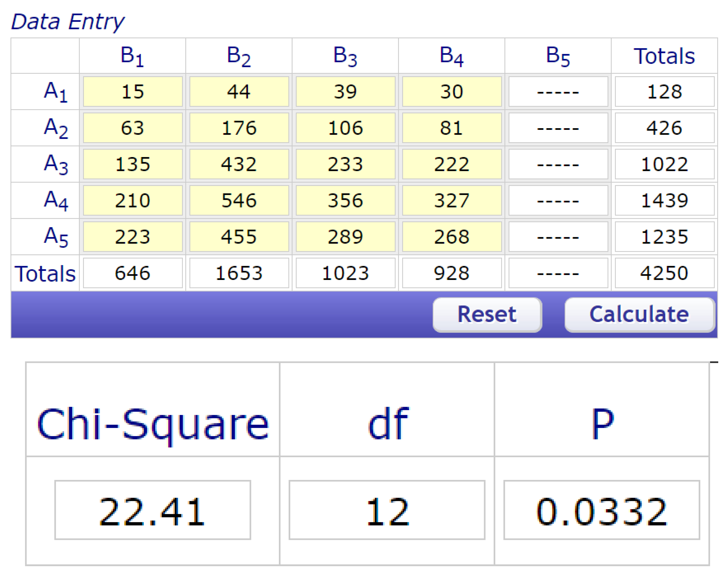Select the B2 column total 1653
Screen dimensions: 728x575
[239, 273]
